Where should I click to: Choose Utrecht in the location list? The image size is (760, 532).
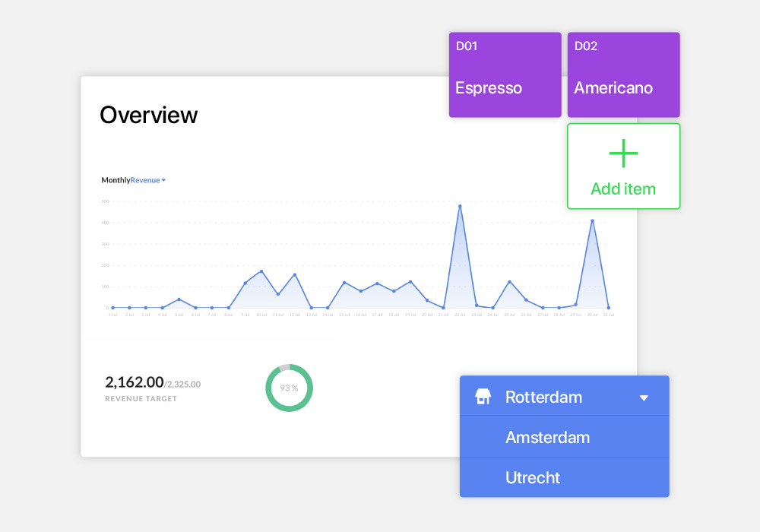point(532,477)
